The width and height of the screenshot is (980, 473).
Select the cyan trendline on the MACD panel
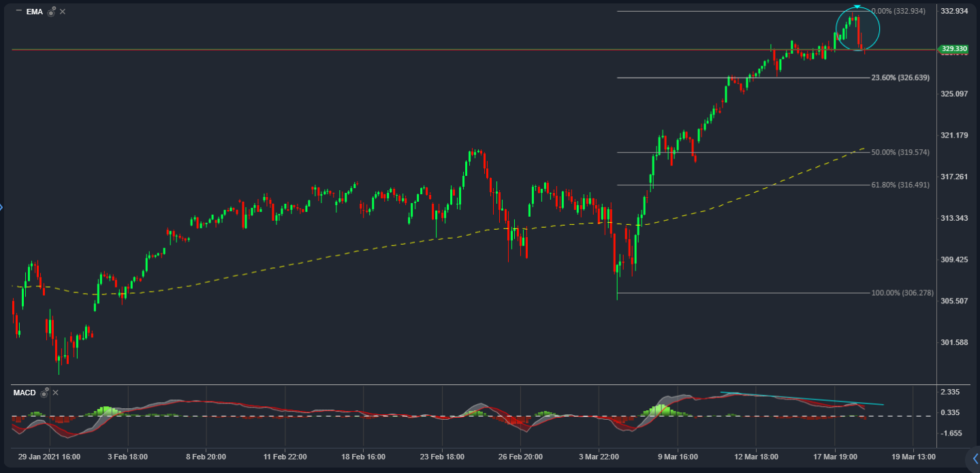[804, 399]
